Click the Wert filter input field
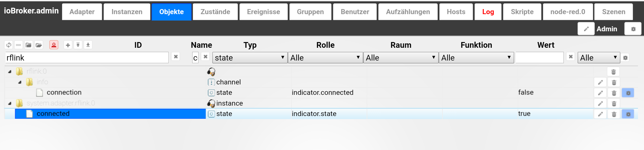 [x=539, y=58]
